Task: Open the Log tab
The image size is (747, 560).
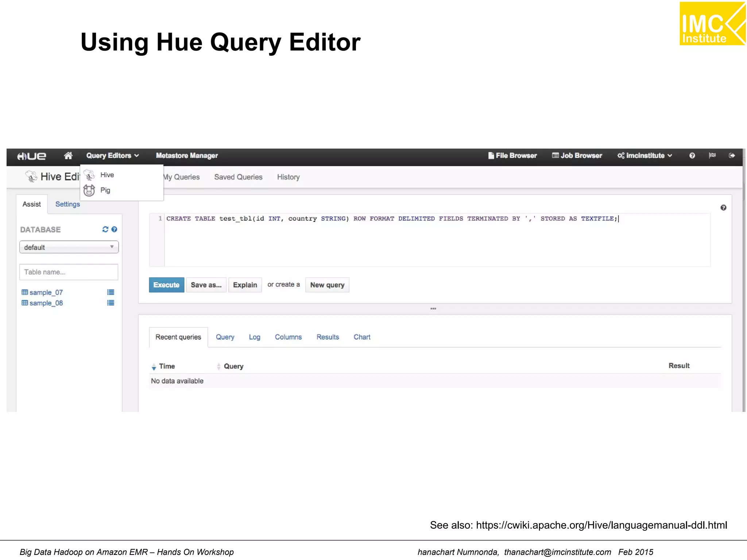Action: point(255,337)
